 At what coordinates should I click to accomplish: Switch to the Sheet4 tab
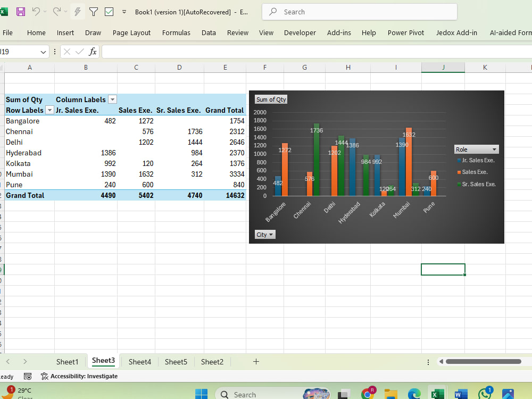(x=140, y=362)
